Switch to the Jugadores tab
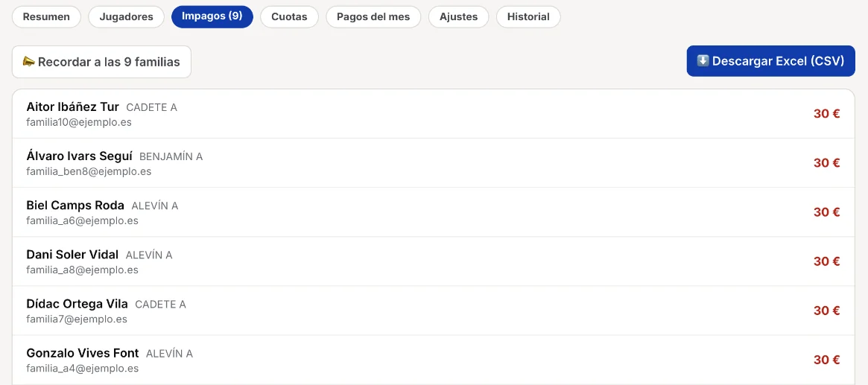 [126, 16]
